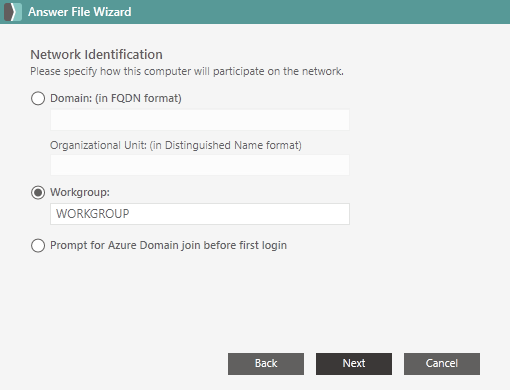The width and height of the screenshot is (510, 390).
Task: Cancel the Answer File Wizard
Action: point(442,364)
